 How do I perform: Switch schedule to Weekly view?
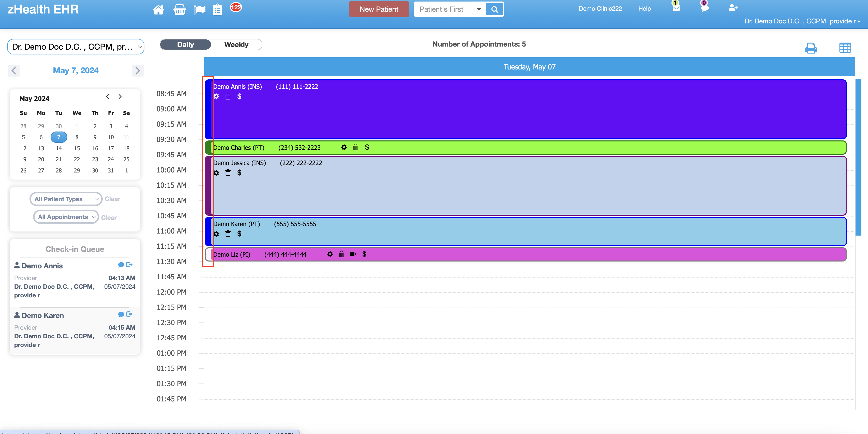[x=236, y=44]
